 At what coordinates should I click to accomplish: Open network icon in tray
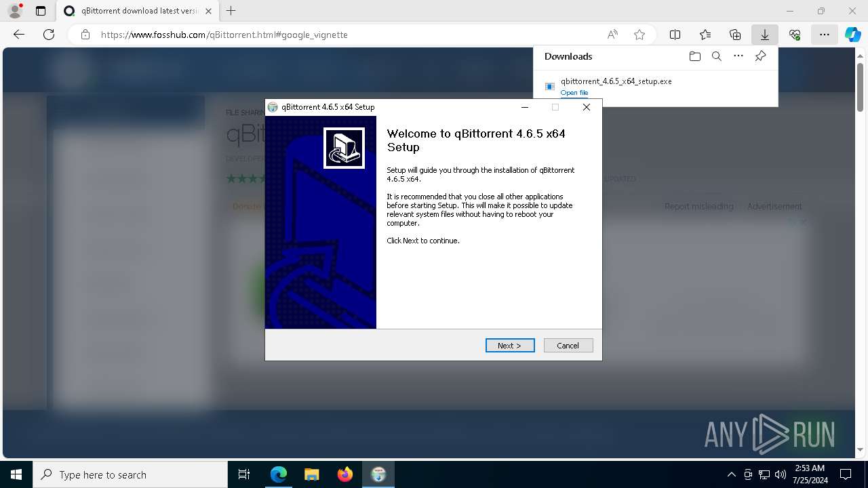[764, 474]
